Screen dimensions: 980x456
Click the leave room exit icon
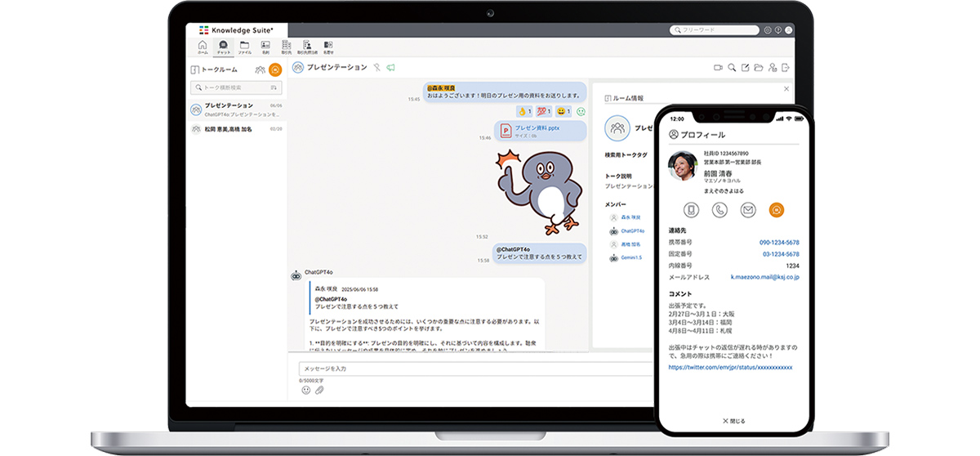(786, 68)
